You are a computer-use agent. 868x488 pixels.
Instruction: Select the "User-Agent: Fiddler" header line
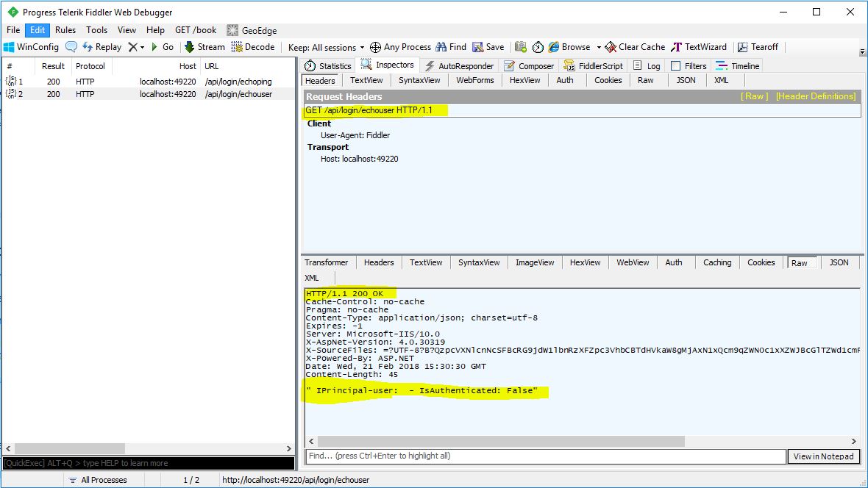coord(355,135)
